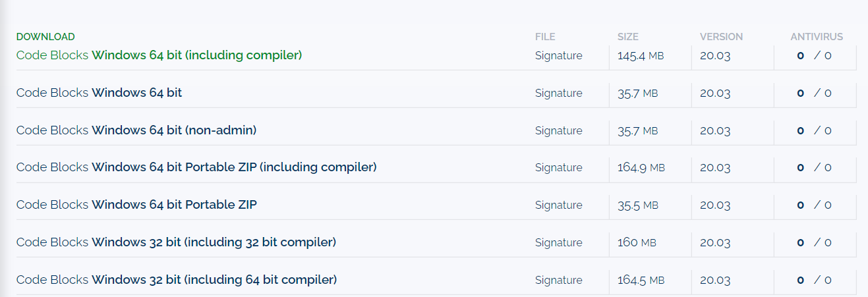Viewport: 868px width, 297px height.
Task: Open antivirus report for the 160 MB file
Action: click(814, 242)
